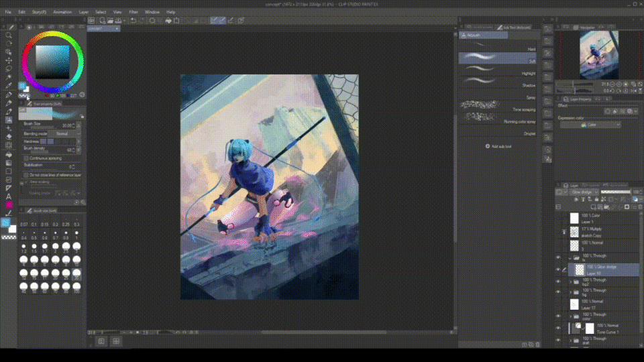Click Delete layer trash icon in Layer panel
Screen dimensions: 644x362
[x=640, y=207]
